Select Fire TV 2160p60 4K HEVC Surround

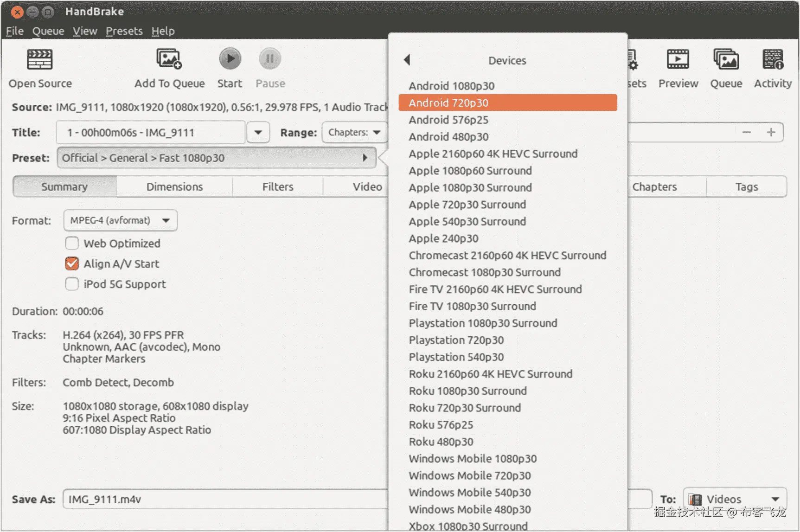coord(508,289)
